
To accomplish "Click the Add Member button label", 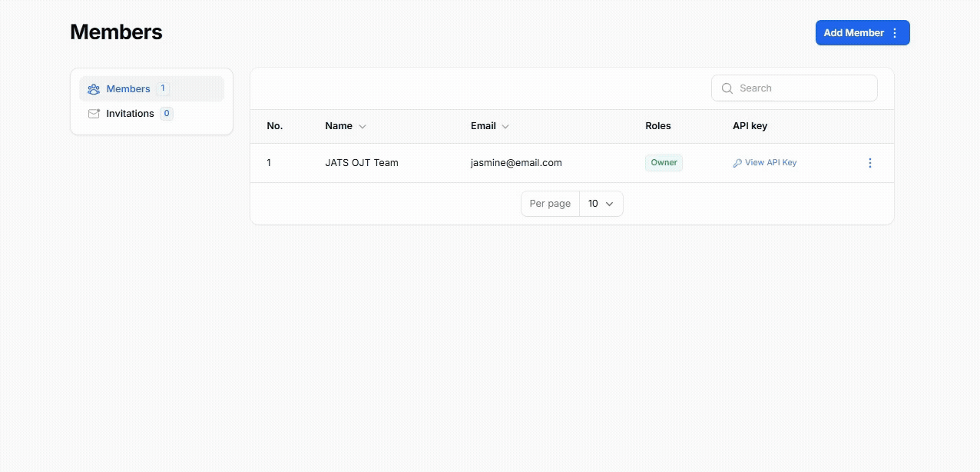I will (854, 33).
